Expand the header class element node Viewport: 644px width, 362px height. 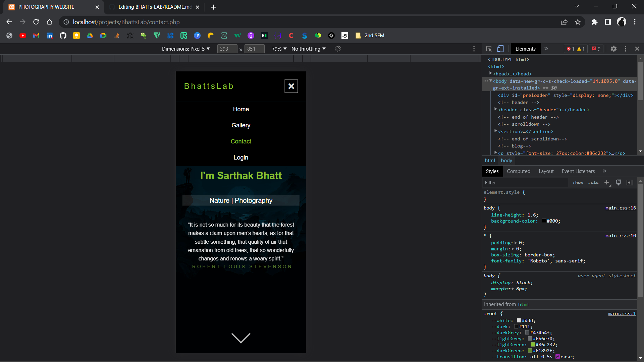coord(495,109)
